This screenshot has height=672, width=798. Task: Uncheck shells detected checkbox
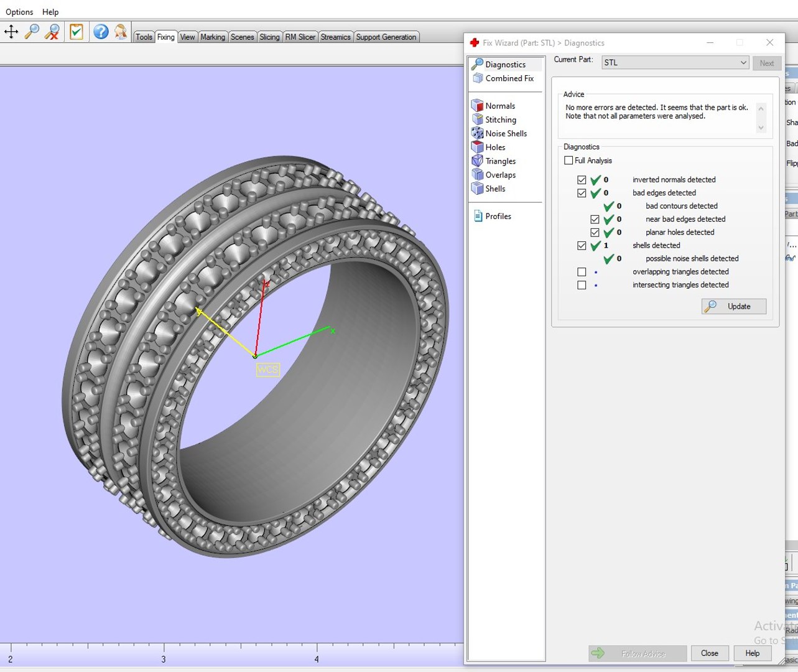pos(582,245)
